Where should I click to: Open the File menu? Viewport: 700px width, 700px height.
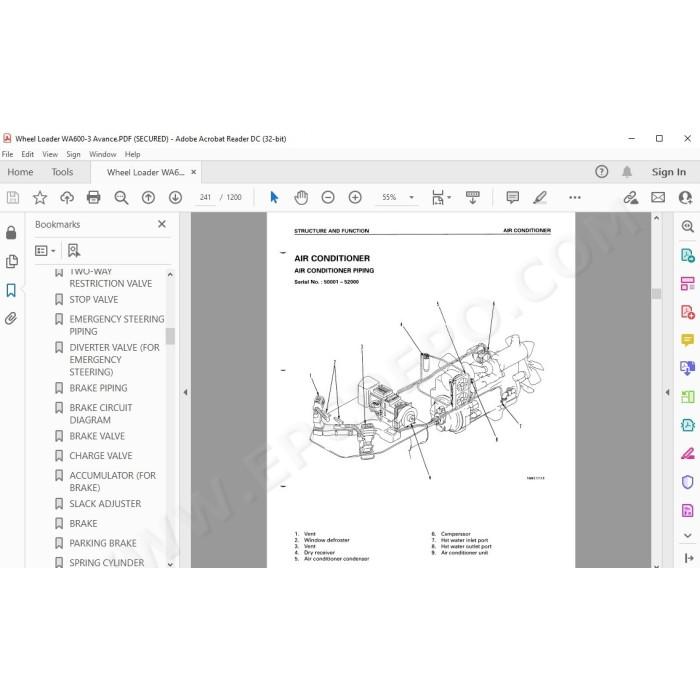(8, 154)
